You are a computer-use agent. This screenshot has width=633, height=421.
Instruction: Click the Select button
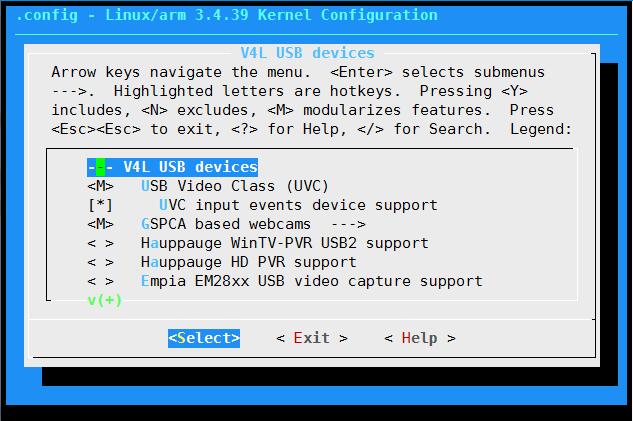click(204, 338)
